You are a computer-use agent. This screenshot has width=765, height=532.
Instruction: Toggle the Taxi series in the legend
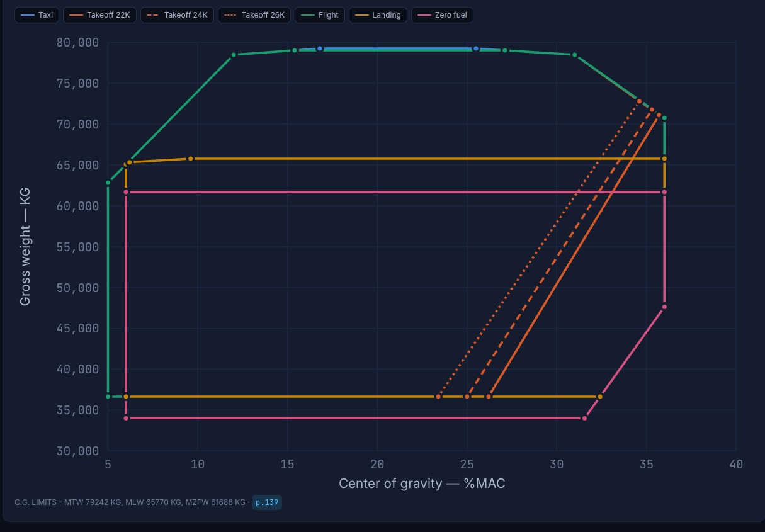37,15
